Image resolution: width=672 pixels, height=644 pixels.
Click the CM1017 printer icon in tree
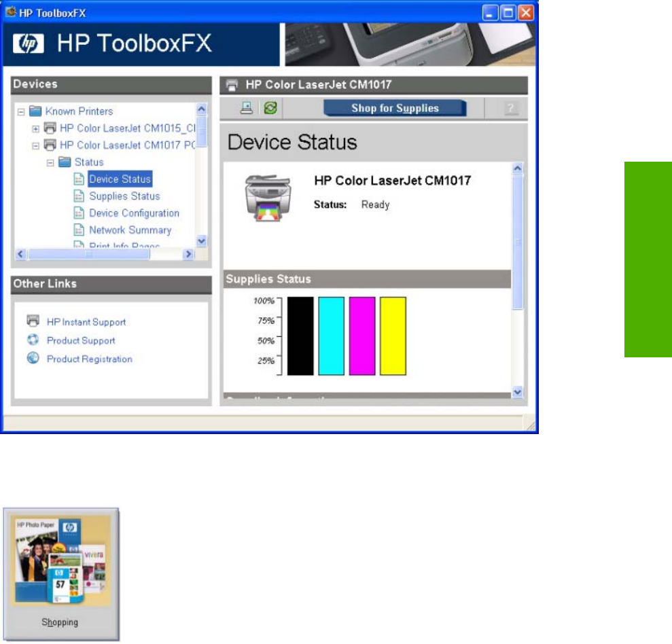(50, 145)
